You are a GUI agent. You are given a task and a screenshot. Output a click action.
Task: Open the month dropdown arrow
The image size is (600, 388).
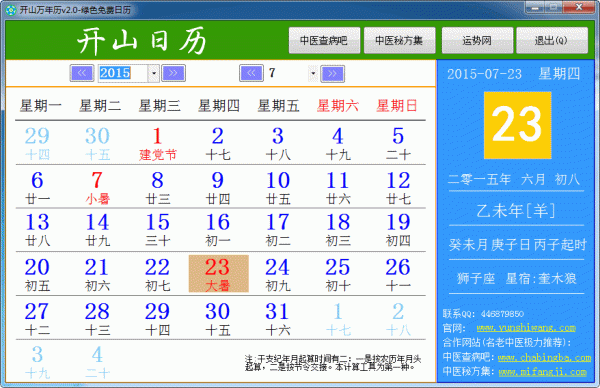(x=313, y=73)
